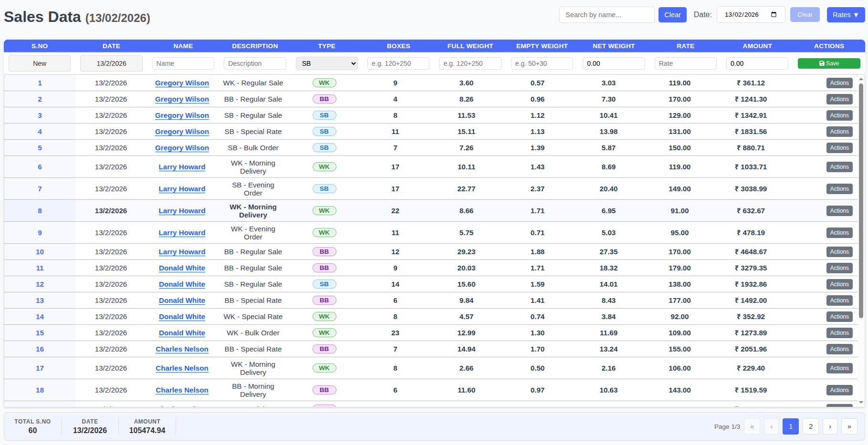
Task: Open Actions for row 11 Donald White
Action: 839,268
